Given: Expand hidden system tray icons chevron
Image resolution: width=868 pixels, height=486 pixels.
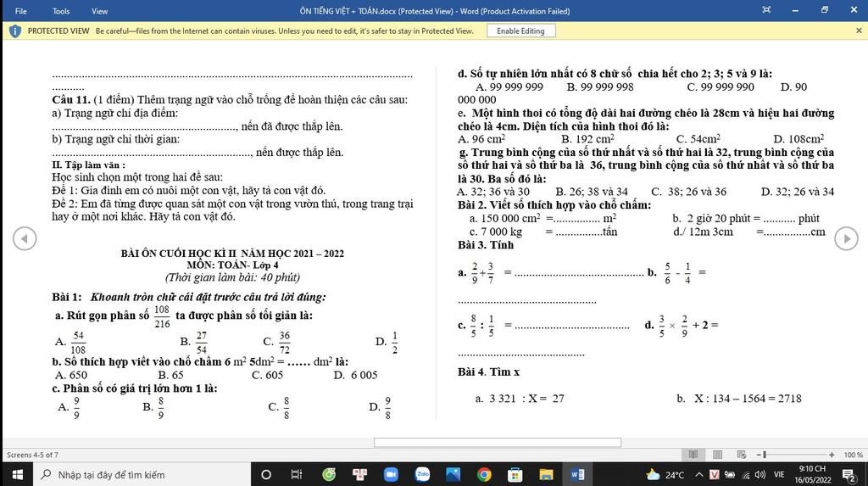Looking at the screenshot, I should pyautogui.click(x=699, y=474).
